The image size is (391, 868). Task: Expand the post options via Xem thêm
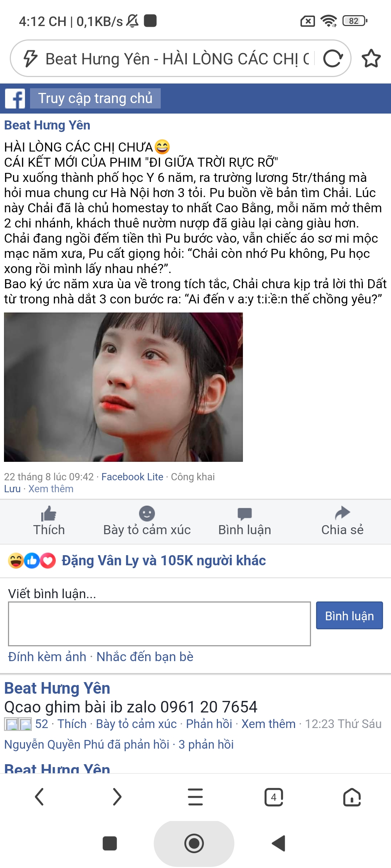(51, 489)
